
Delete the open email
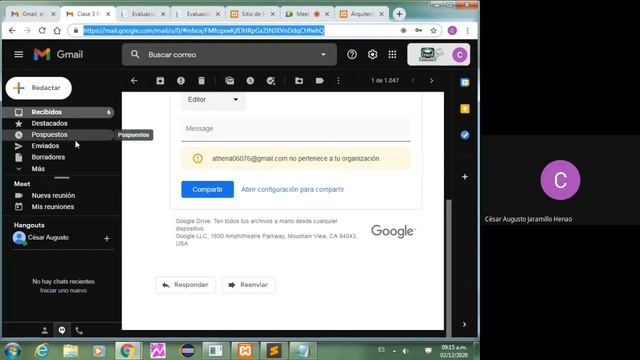pos(201,81)
